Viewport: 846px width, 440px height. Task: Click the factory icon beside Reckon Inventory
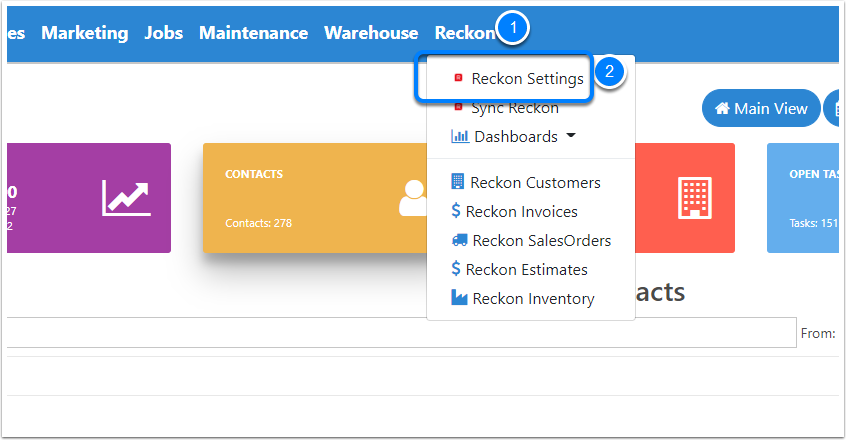(459, 297)
